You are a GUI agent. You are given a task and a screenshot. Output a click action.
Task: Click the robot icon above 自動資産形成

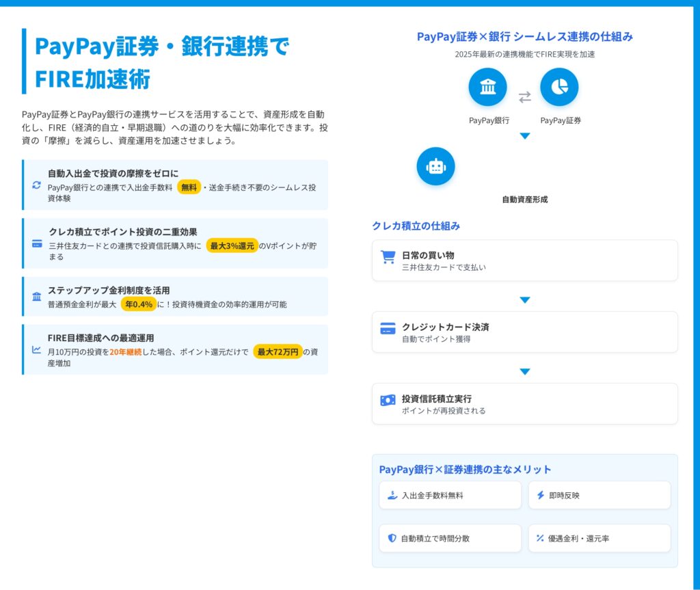pyautogui.click(x=435, y=166)
